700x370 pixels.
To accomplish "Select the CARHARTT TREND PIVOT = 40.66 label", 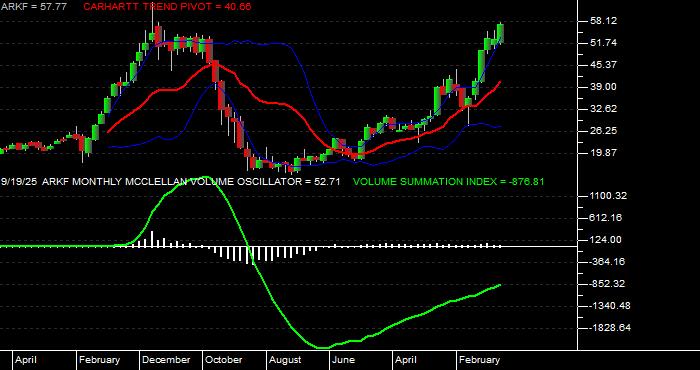I will (167, 7).
